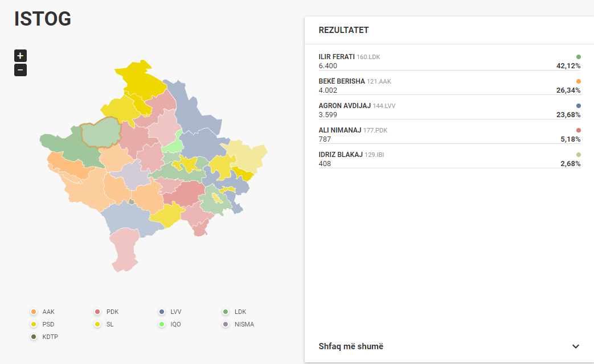Click the blue dot beside Agron Avdijaj's result
Screen dimensions: 594x364
(579, 106)
